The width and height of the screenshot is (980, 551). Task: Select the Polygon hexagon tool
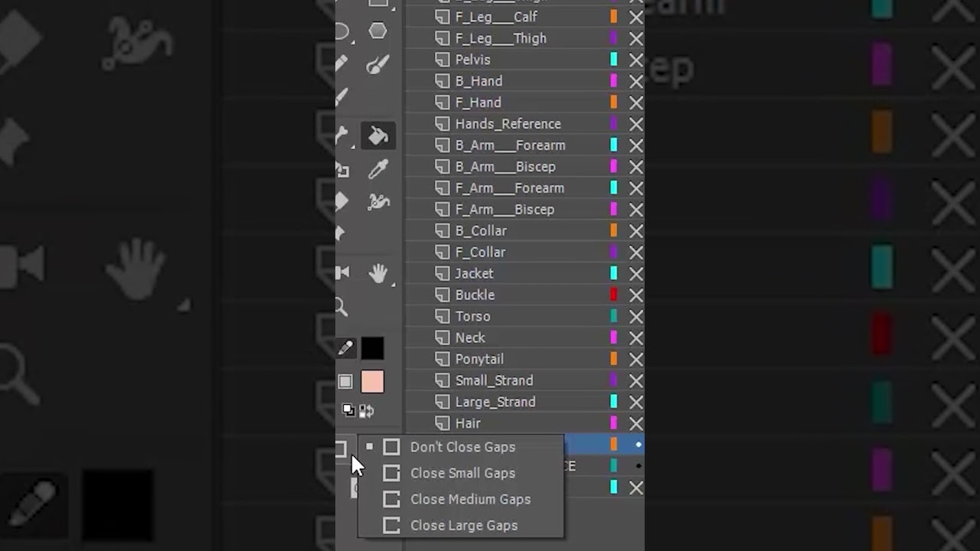coord(377,31)
